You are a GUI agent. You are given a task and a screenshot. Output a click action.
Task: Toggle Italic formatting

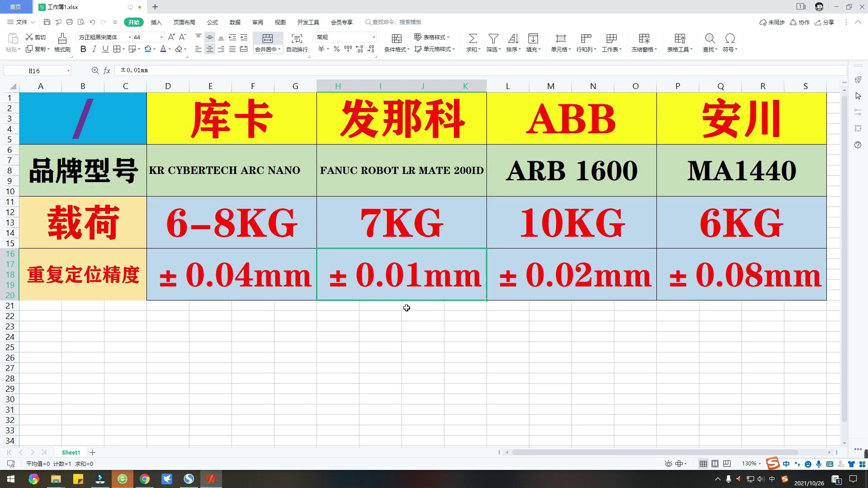[x=94, y=49]
